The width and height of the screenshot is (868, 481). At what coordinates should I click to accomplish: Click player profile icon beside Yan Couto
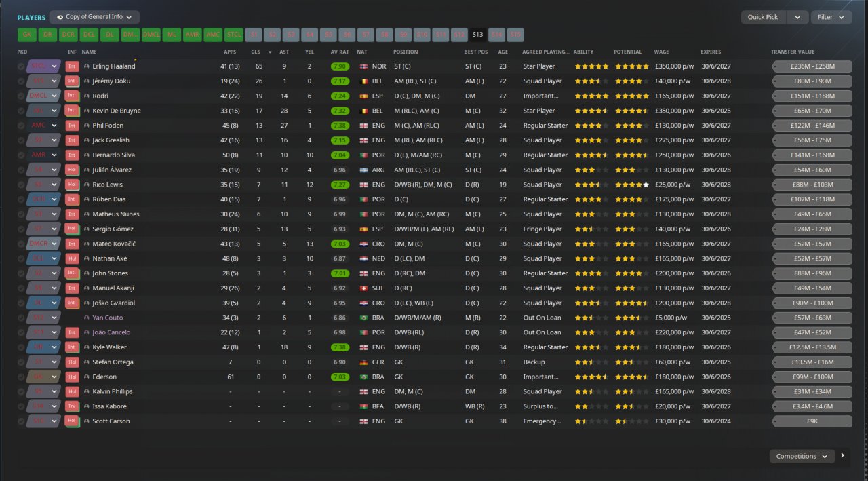click(87, 318)
